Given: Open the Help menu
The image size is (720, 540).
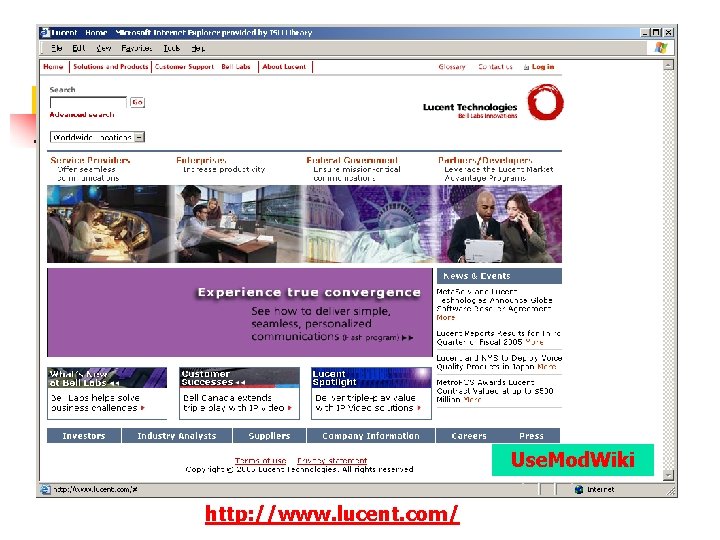Looking at the screenshot, I should click(x=198, y=48).
